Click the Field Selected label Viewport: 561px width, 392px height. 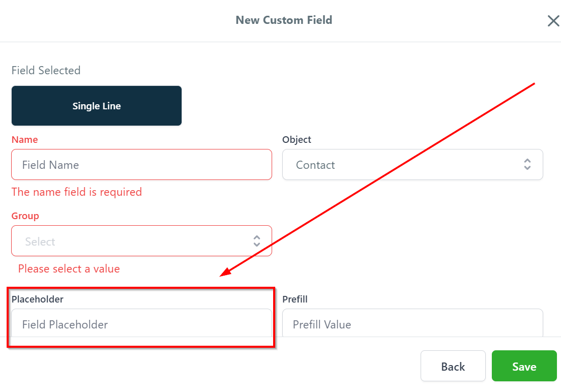point(46,70)
